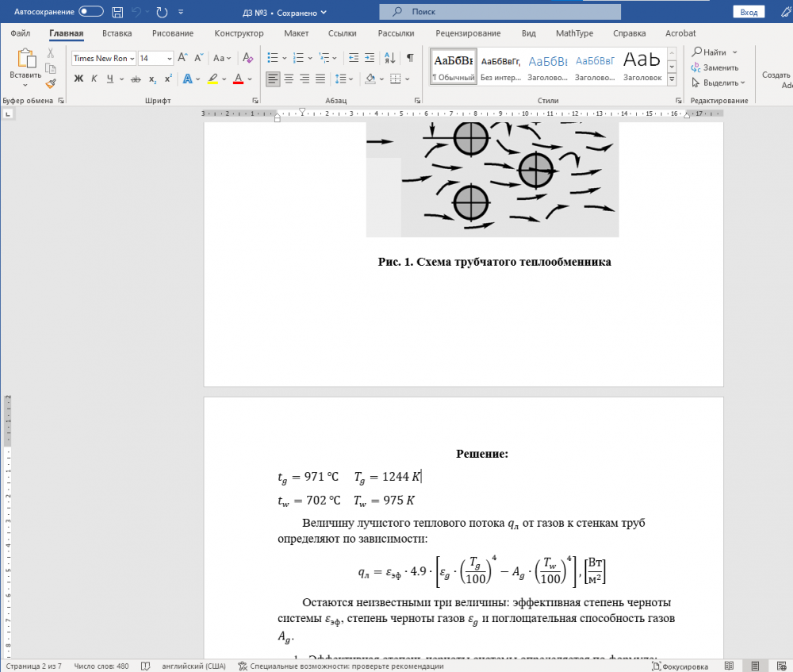Select align left
Image resolution: width=793 pixels, height=672 pixels.
[x=273, y=79]
